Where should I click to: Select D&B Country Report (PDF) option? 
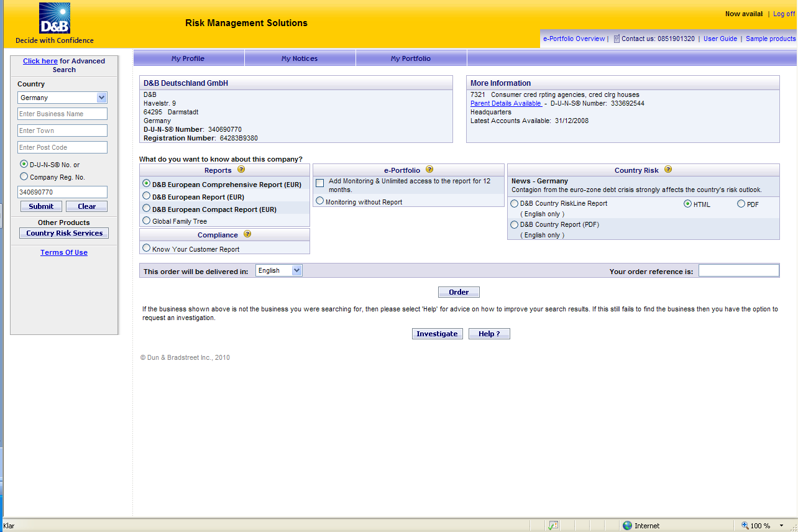tap(514, 224)
